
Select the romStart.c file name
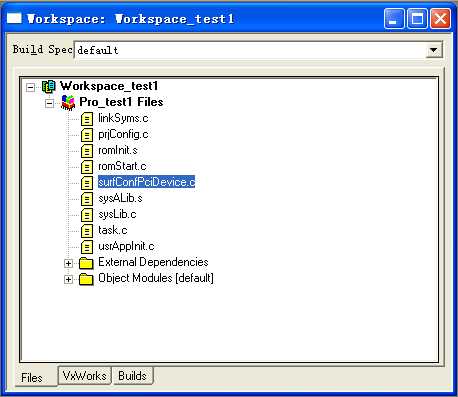coord(122,166)
